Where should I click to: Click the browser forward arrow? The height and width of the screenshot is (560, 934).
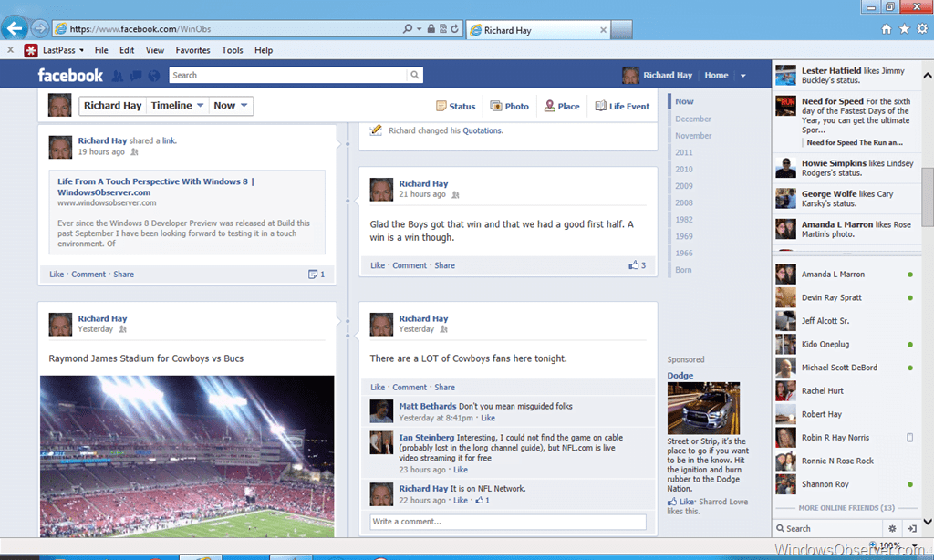tap(40, 28)
